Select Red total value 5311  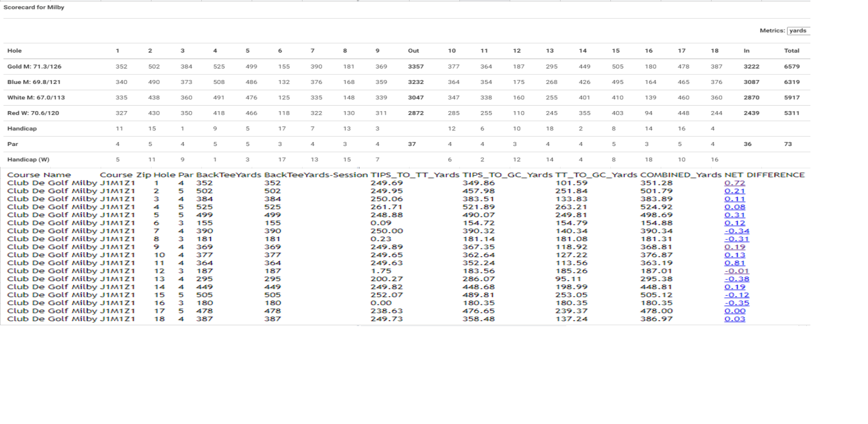(792, 113)
